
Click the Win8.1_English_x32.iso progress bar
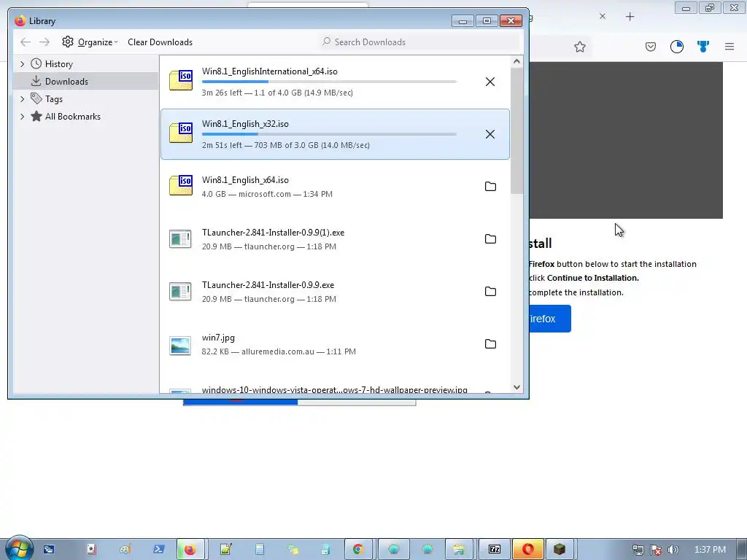[x=329, y=134]
